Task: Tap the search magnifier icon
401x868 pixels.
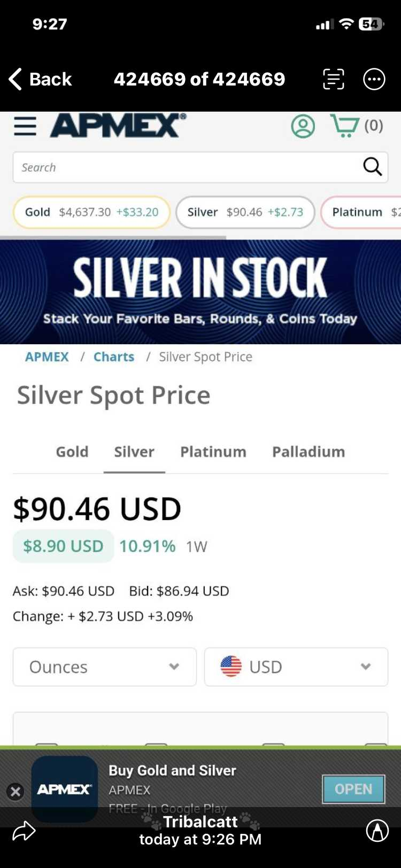Action: tap(372, 167)
